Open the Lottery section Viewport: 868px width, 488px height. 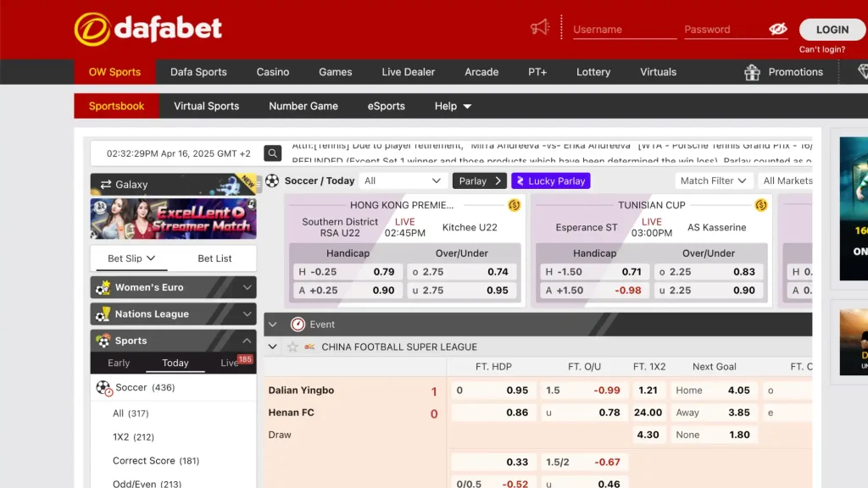point(593,72)
